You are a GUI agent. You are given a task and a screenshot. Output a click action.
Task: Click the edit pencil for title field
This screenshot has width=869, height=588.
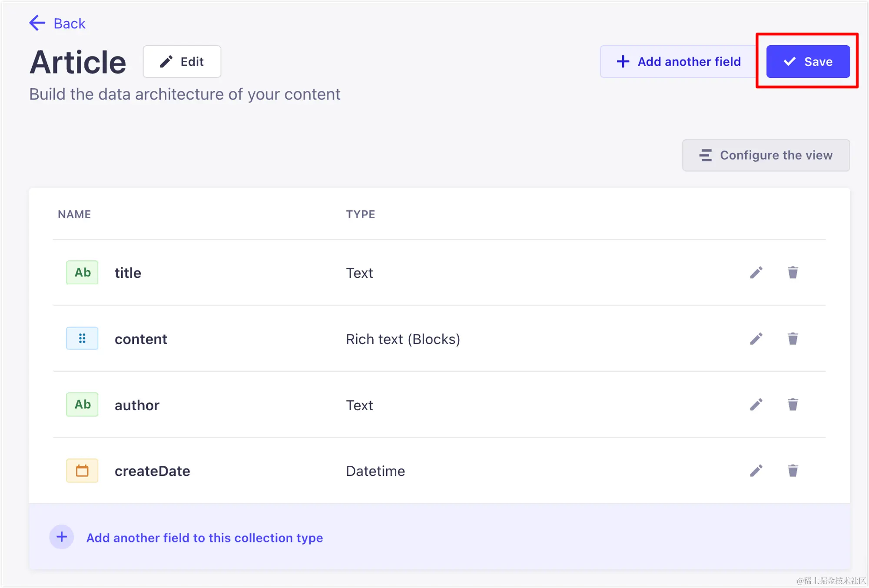756,272
